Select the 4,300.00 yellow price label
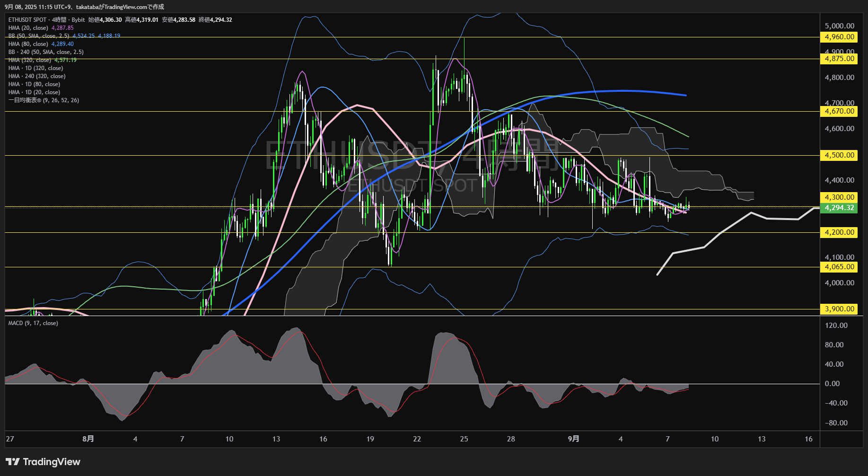Viewport: 868px width, 476px height. click(840, 197)
